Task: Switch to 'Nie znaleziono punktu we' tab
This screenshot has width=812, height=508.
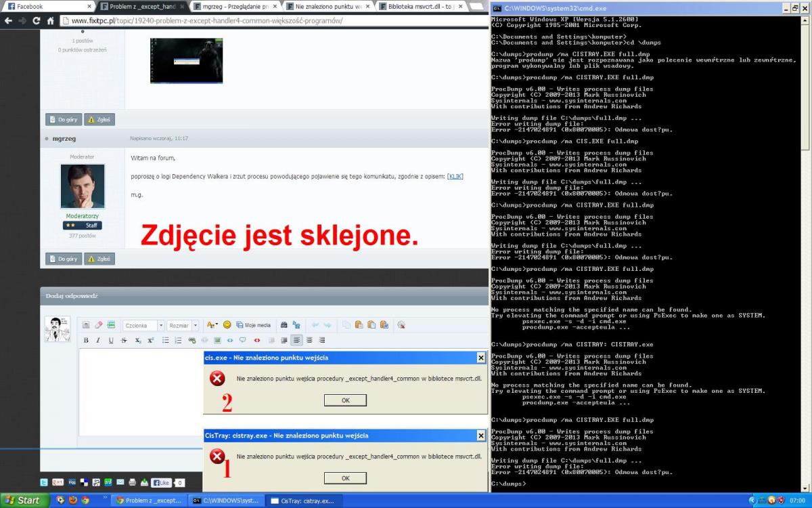Action: point(328,6)
